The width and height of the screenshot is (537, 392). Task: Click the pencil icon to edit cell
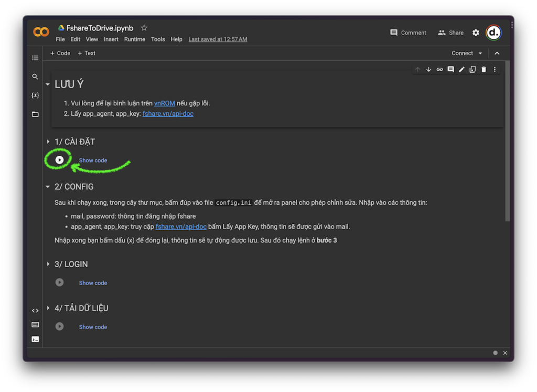pyautogui.click(x=461, y=69)
